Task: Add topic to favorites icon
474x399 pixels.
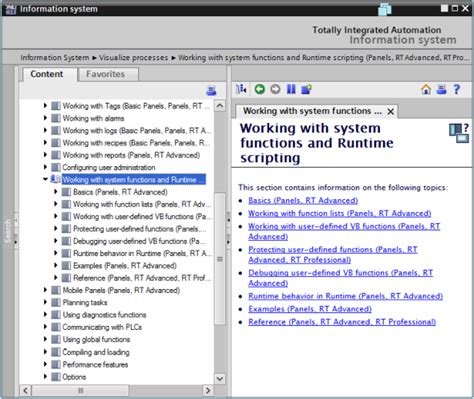Action: click(x=306, y=89)
